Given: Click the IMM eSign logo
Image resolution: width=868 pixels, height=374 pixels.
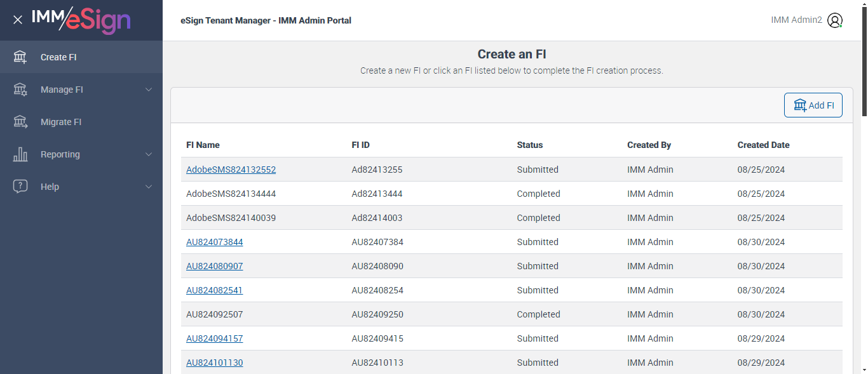Looking at the screenshot, I should pyautogui.click(x=81, y=20).
